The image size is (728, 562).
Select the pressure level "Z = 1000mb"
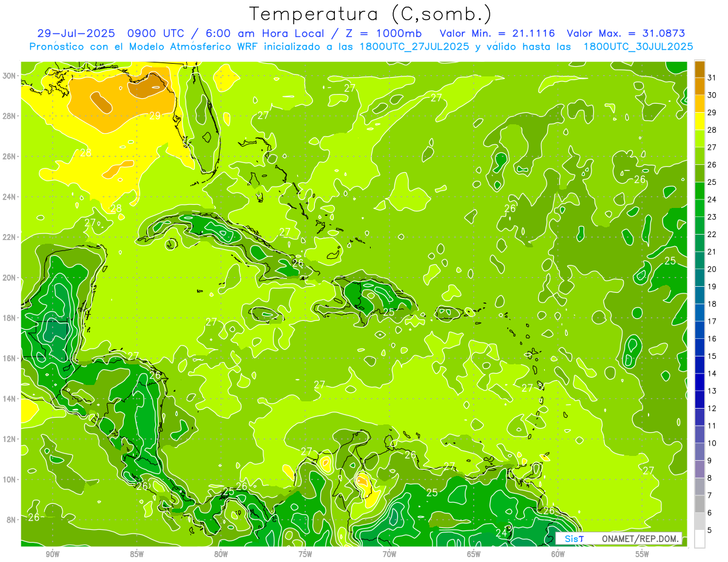(x=383, y=33)
